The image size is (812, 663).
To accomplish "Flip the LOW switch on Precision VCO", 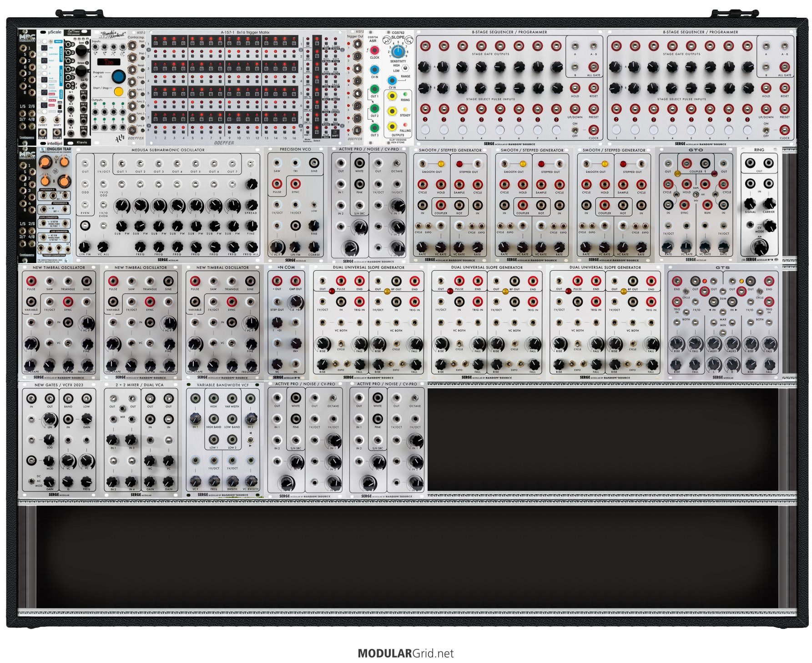I will pyautogui.click(x=314, y=204).
